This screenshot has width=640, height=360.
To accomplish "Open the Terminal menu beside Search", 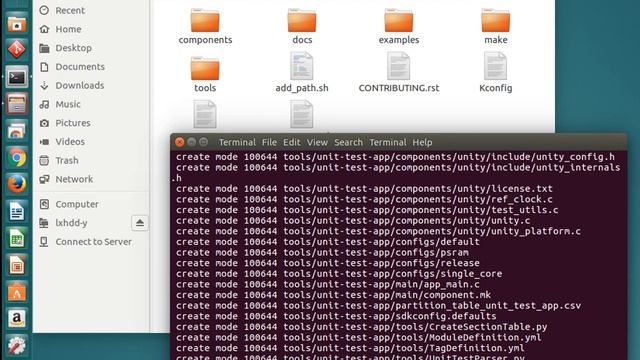I will pyautogui.click(x=388, y=142).
